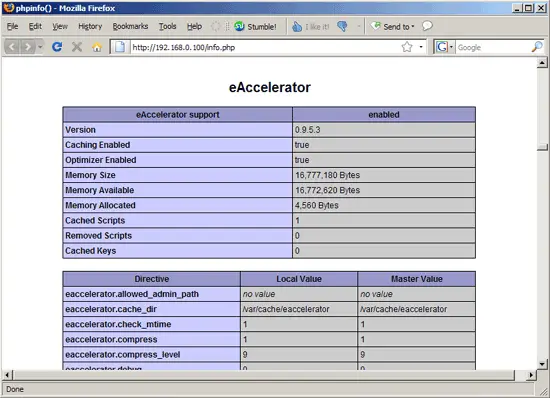Click the StumbleUpon Stumble! button
550x398 pixels.
tap(255, 27)
